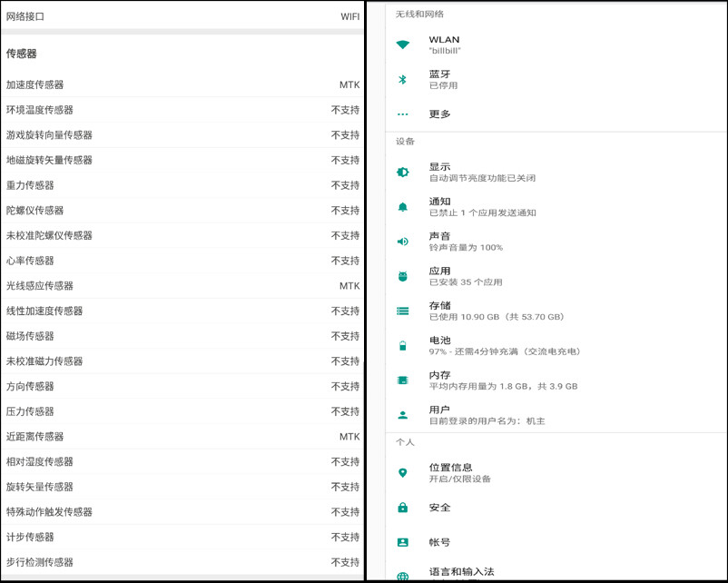The image size is (728, 583).
Task: Tap the lock icon beside 安全
Action: click(x=402, y=508)
